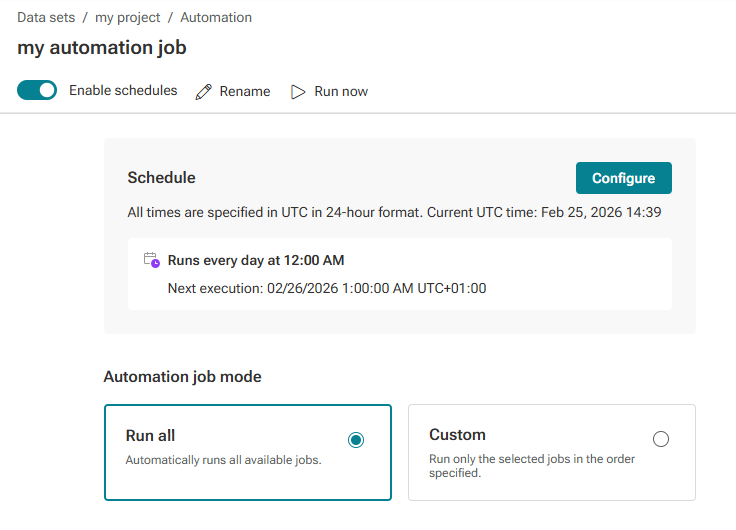Image resolution: width=736 pixels, height=530 pixels.
Task: Open the my project breadcrumb link
Action: (x=128, y=17)
